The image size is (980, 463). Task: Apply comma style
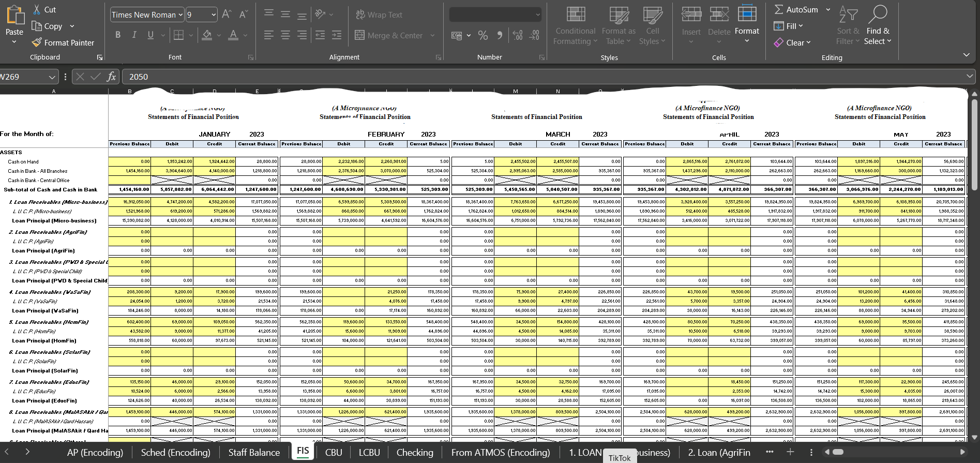500,35
